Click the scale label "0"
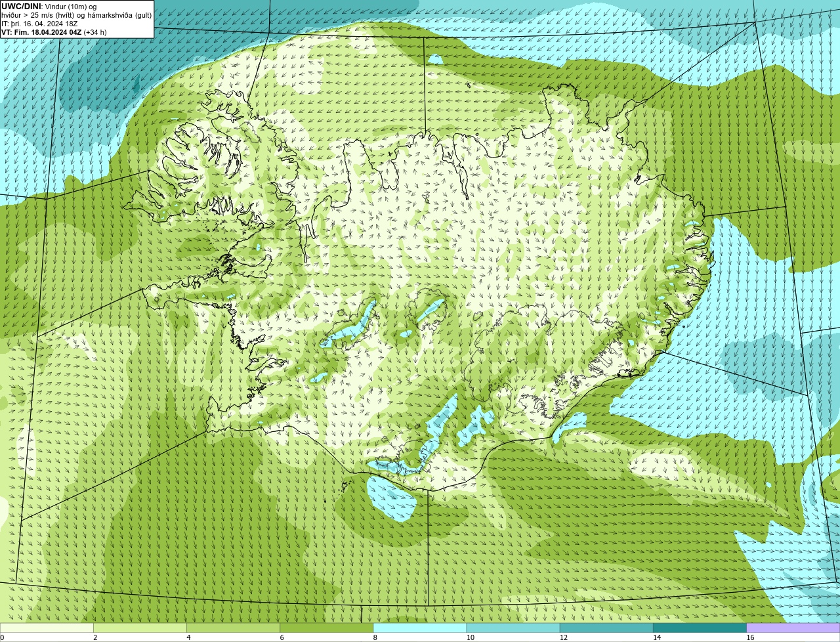 tap(2, 637)
